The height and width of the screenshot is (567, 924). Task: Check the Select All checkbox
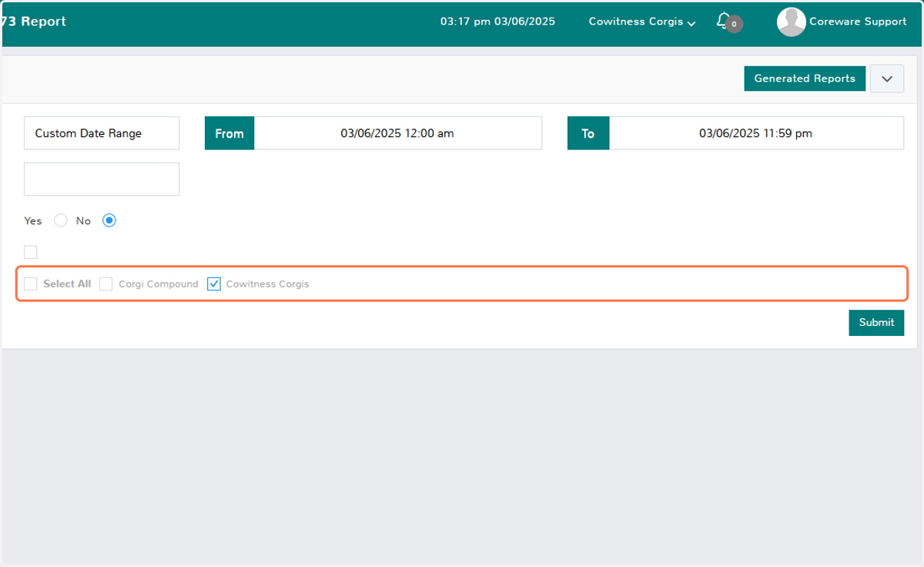coord(31,284)
